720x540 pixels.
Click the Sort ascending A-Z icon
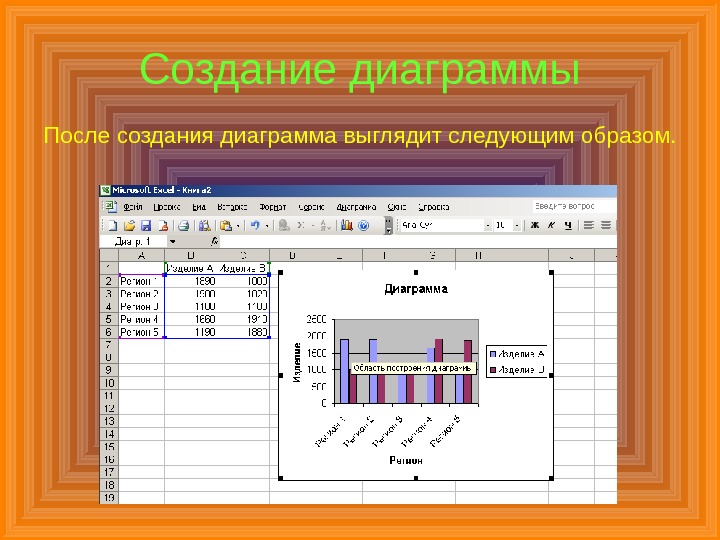pyautogui.click(x=325, y=225)
